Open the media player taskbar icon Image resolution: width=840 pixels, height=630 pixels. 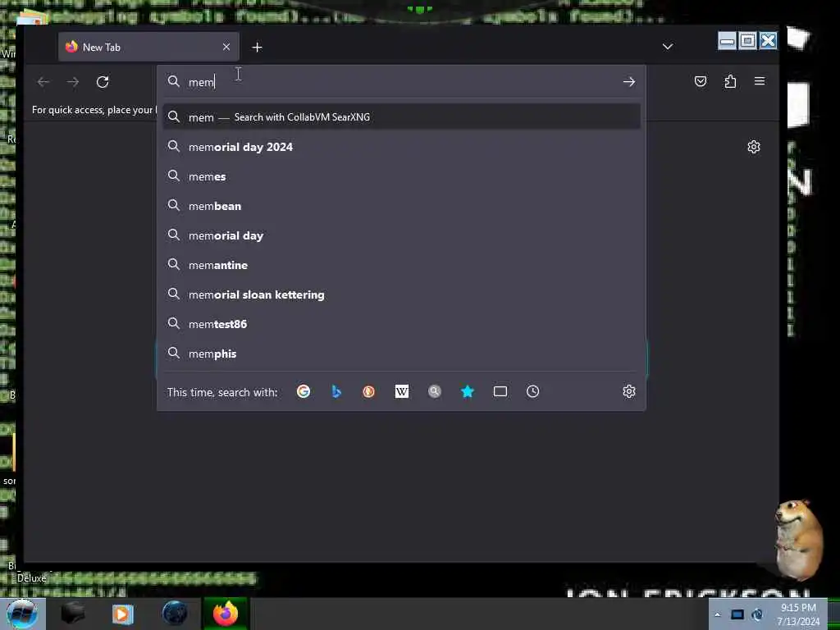[123, 614]
